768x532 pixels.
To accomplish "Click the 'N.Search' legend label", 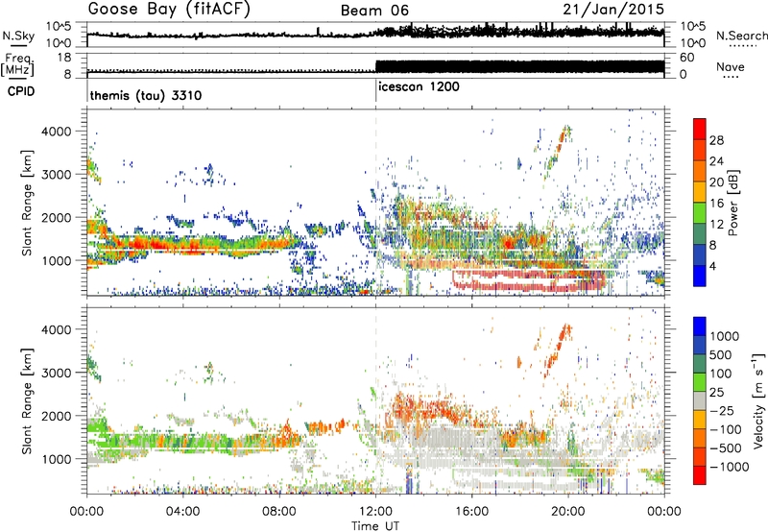I will pyautogui.click(x=742, y=36).
